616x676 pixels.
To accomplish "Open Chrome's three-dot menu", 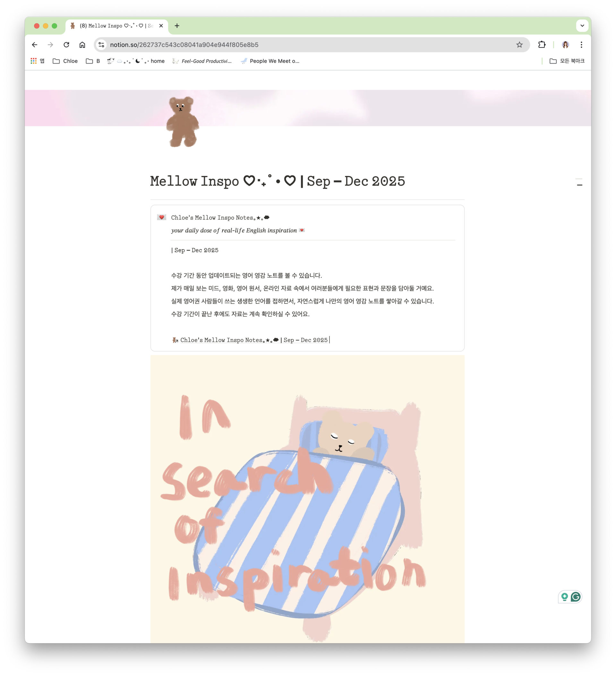I will tap(581, 45).
